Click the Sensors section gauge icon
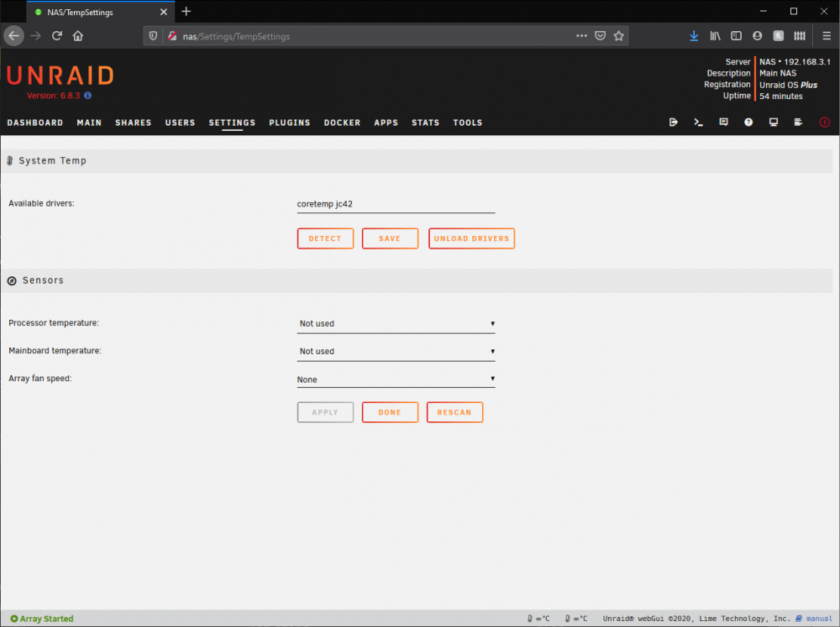840x627 pixels. 12,280
